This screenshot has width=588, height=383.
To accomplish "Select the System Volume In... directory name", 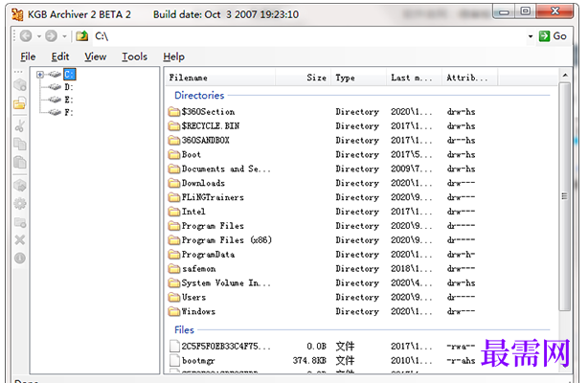I will tap(226, 282).
